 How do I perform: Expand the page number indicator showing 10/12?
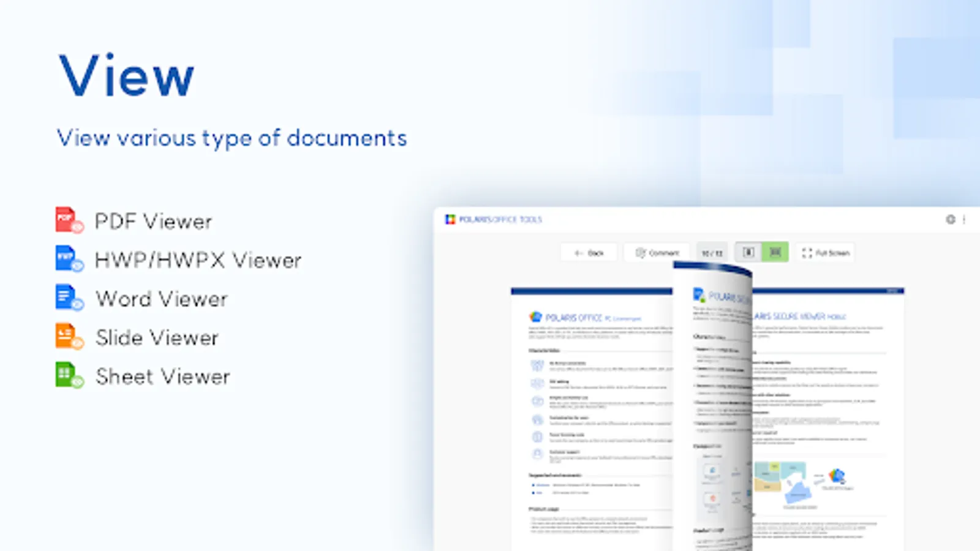pos(712,252)
